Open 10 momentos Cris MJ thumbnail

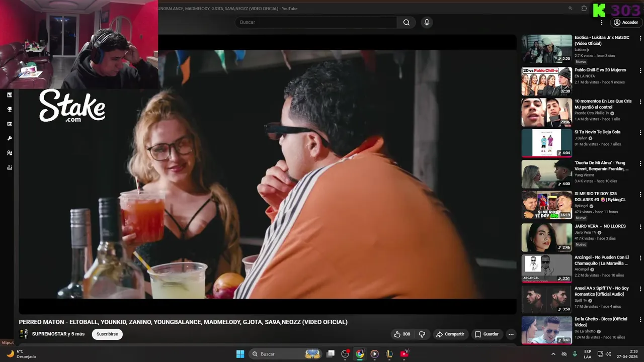coord(546,112)
